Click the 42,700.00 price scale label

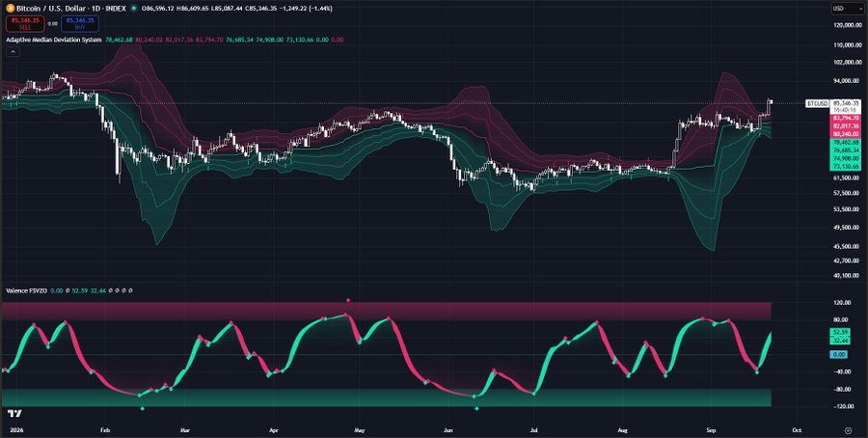pyautogui.click(x=848, y=260)
